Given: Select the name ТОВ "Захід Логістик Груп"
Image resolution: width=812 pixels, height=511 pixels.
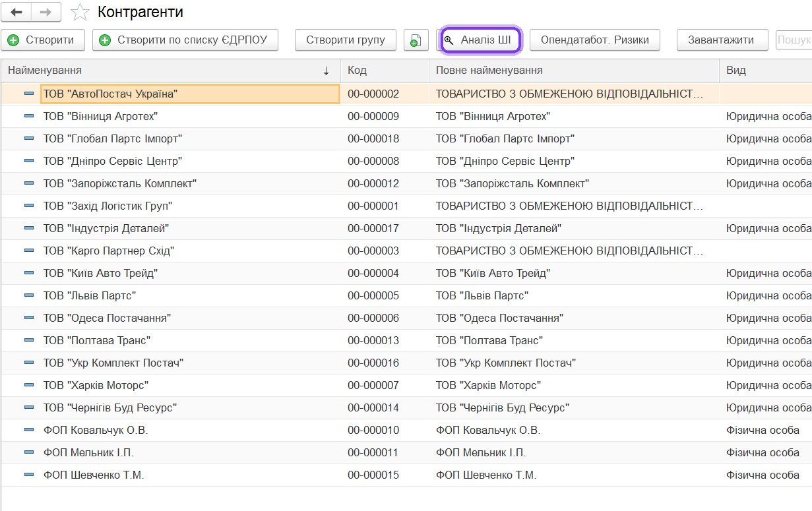Looking at the screenshot, I should click(x=108, y=206).
